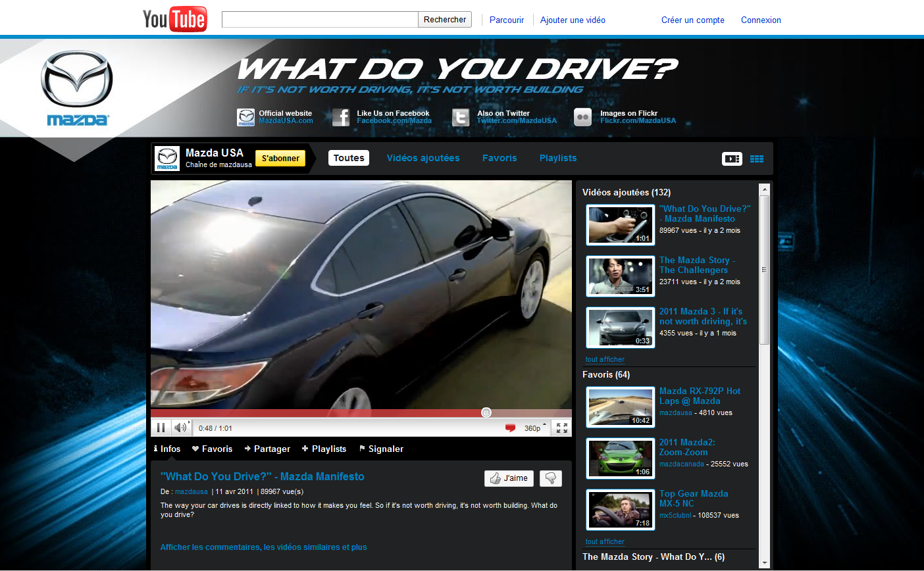Click tout afficher under Favoris list

pos(605,541)
